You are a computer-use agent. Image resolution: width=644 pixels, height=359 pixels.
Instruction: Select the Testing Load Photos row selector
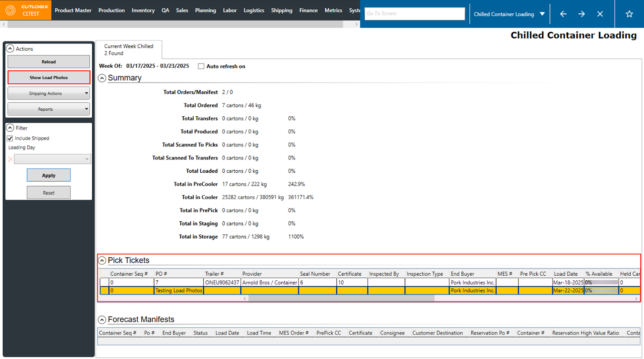pos(104,291)
